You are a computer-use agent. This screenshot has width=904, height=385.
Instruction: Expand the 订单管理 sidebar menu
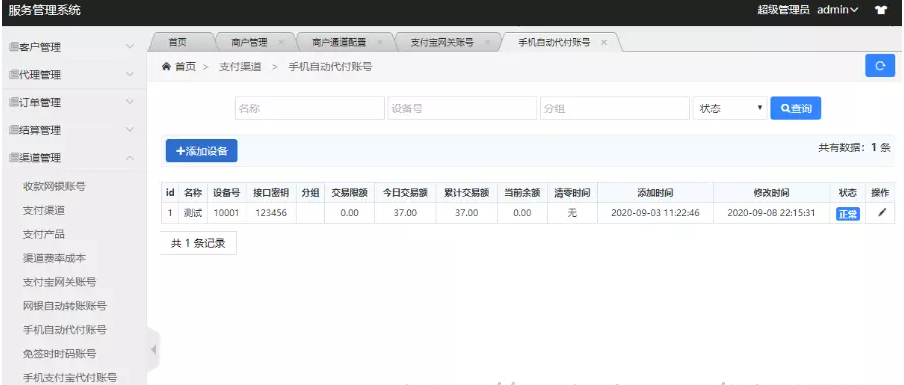(x=73, y=102)
